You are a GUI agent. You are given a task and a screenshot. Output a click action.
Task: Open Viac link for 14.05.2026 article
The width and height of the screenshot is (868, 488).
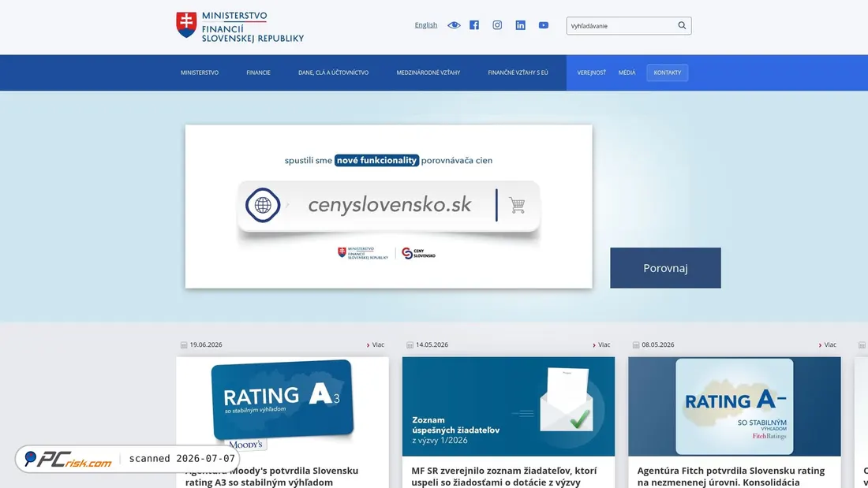pyautogui.click(x=601, y=345)
